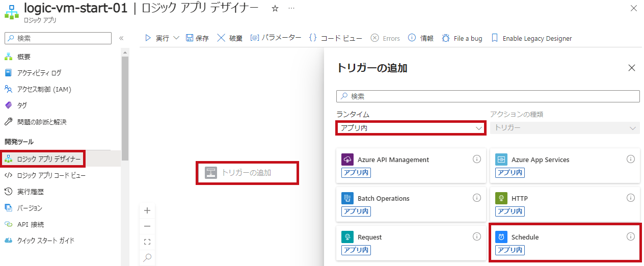Show info for HTTP connector
The height and width of the screenshot is (266, 644).
pos(631,198)
